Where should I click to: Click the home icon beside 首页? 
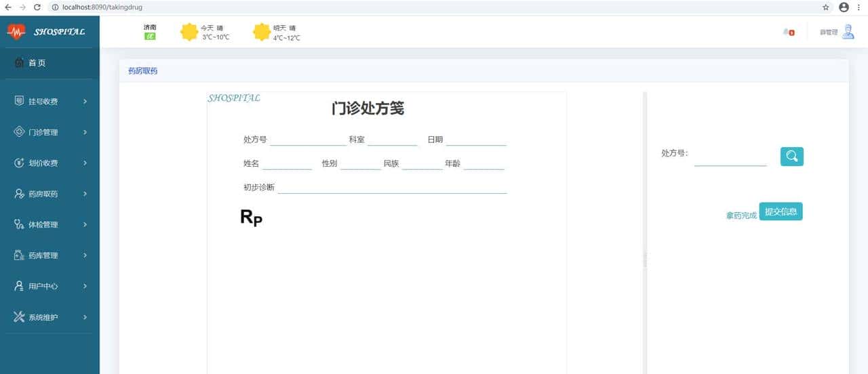point(19,63)
